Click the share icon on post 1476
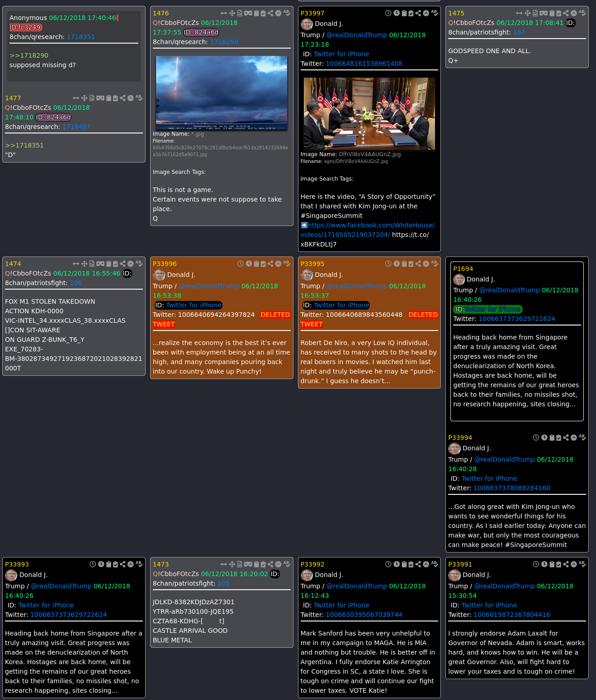This screenshot has width=596, height=700. tap(270, 13)
